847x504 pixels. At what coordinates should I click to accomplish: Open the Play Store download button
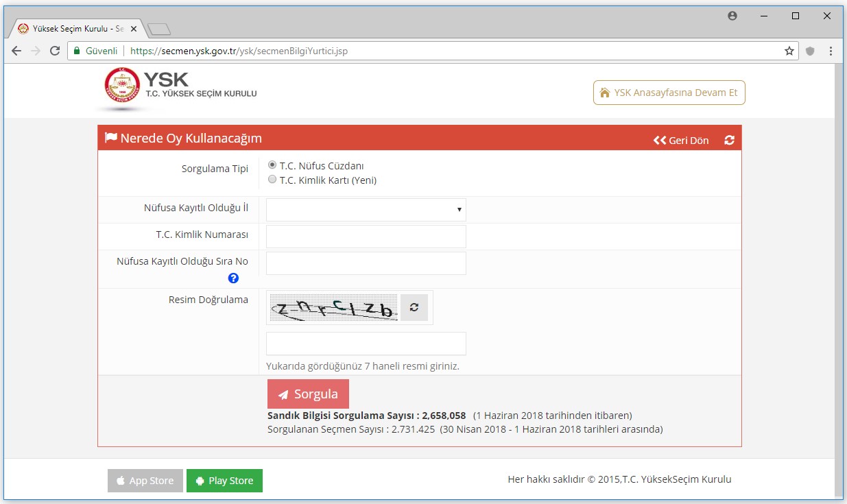click(224, 481)
